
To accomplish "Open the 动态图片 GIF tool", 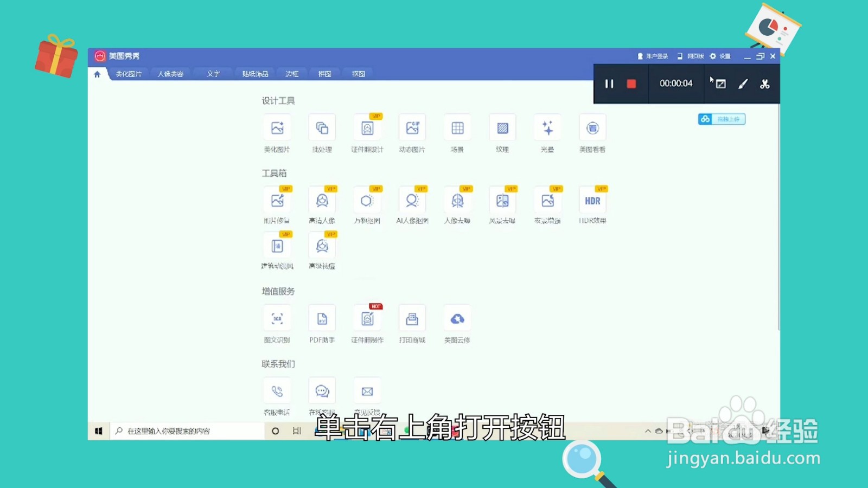I will pos(412,129).
